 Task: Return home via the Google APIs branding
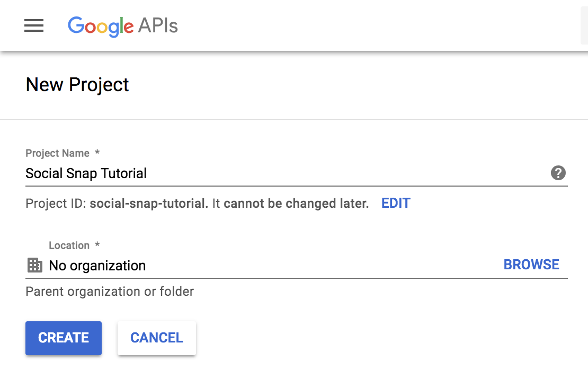point(122,26)
